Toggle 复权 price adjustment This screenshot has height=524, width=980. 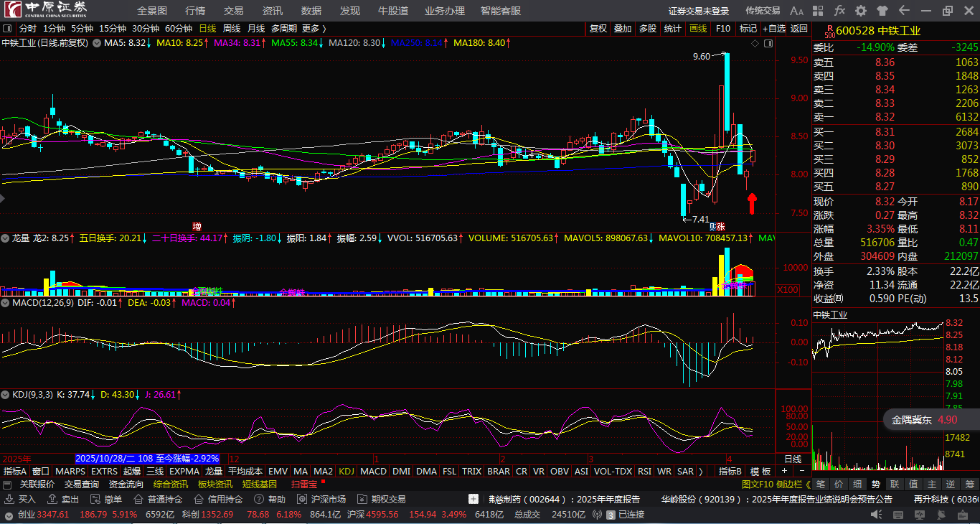coord(598,29)
